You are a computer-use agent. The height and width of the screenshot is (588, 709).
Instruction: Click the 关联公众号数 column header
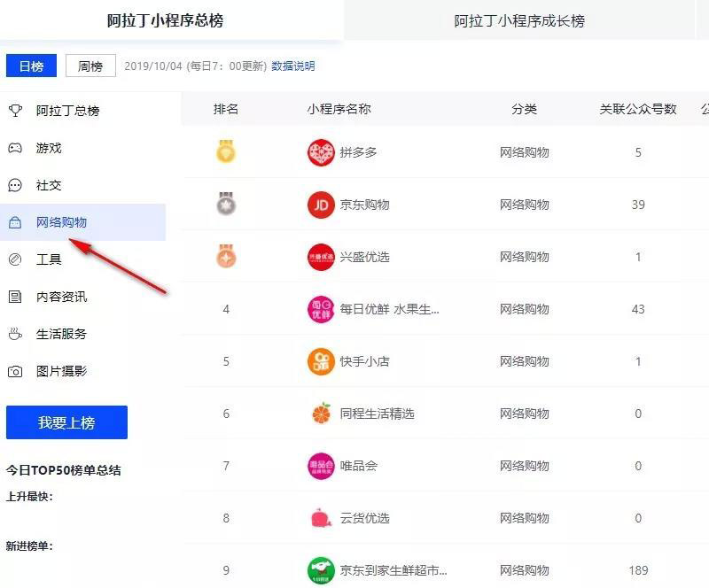tap(638, 109)
